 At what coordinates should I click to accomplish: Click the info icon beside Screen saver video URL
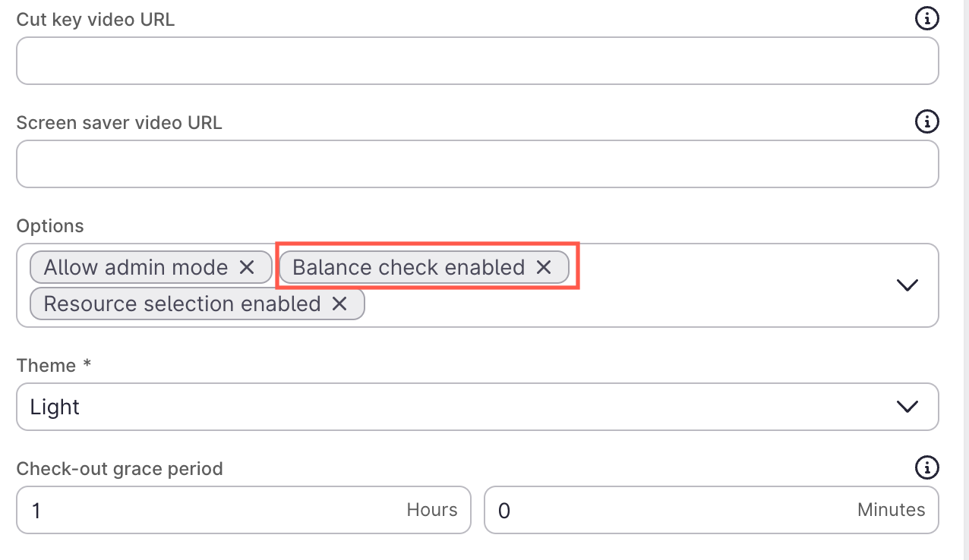pos(927,121)
